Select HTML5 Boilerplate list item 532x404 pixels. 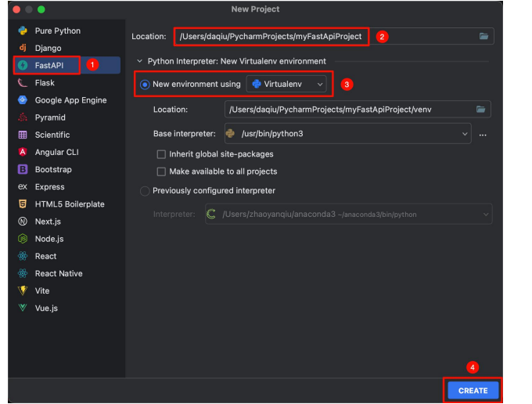70,204
